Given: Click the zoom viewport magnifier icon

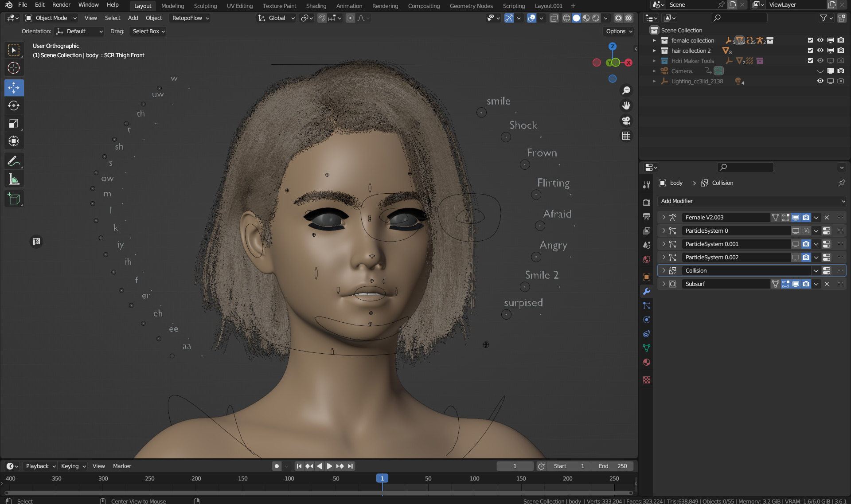Looking at the screenshot, I should pyautogui.click(x=626, y=90).
